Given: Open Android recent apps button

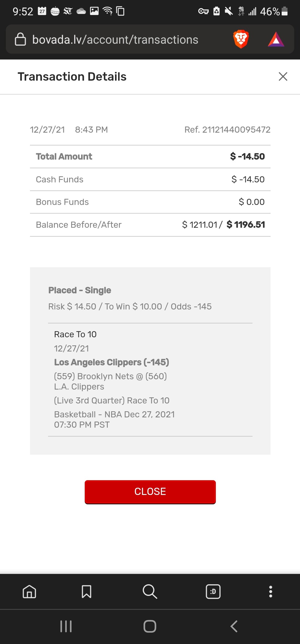Looking at the screenshot, I should (66, 626).
